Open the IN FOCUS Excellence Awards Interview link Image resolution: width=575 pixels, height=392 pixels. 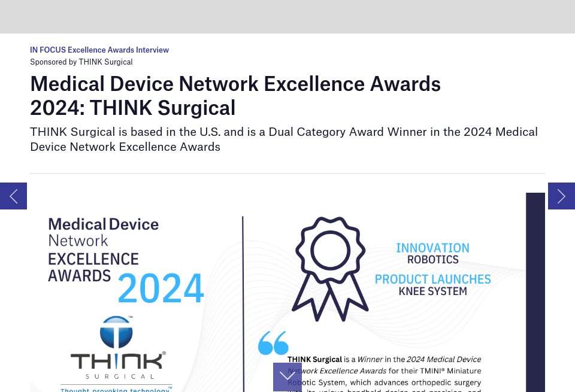point(99,50)
